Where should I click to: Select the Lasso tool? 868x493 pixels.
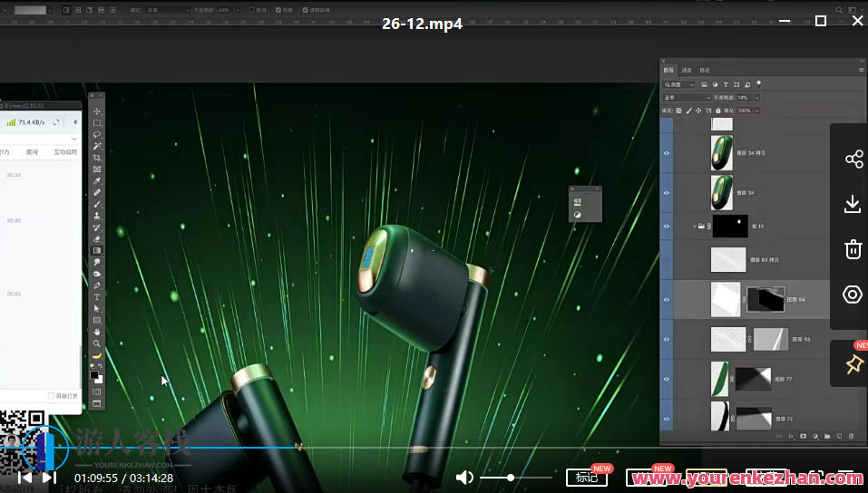pos(97,134)
